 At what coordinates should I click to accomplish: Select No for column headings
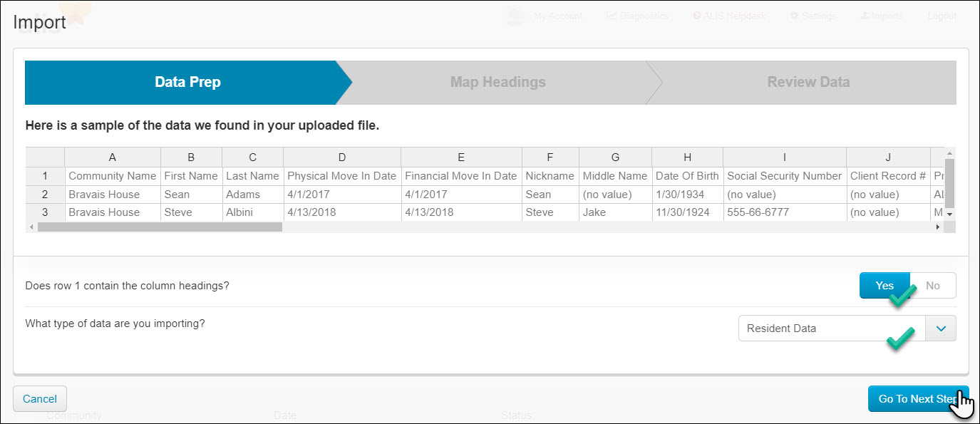(933, 286)
